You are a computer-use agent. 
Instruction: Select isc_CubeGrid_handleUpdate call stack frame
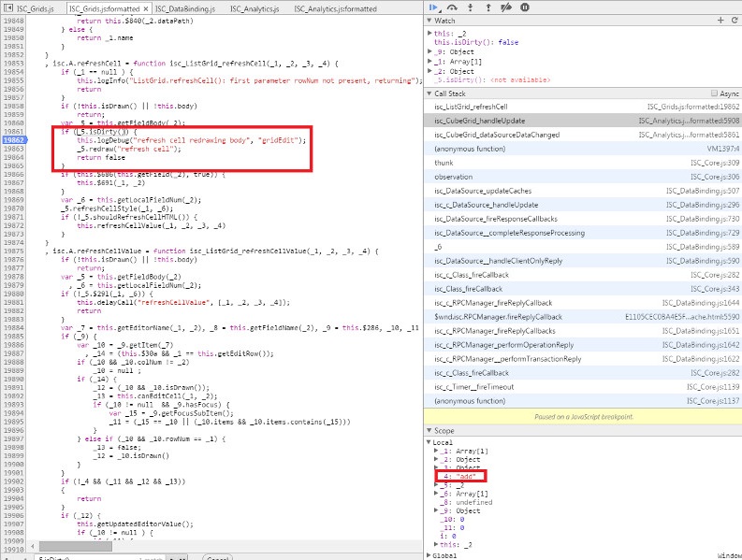point(480,121)
